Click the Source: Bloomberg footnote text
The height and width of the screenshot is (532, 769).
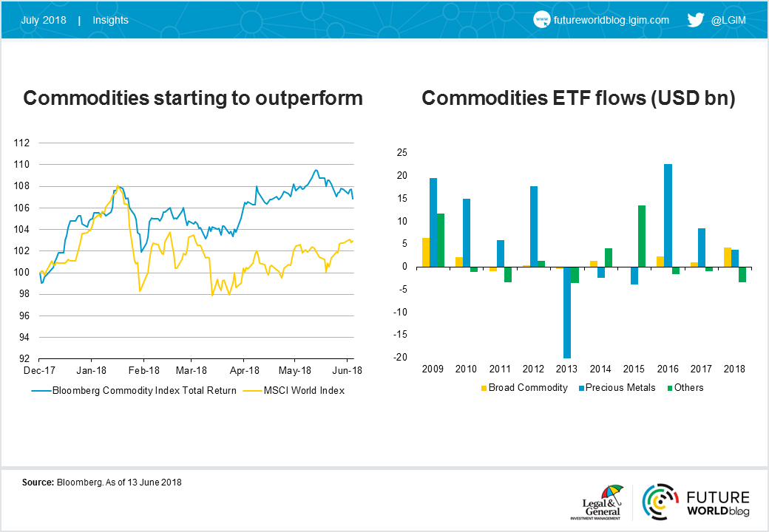pyautogui.click(x=101, y=482)
